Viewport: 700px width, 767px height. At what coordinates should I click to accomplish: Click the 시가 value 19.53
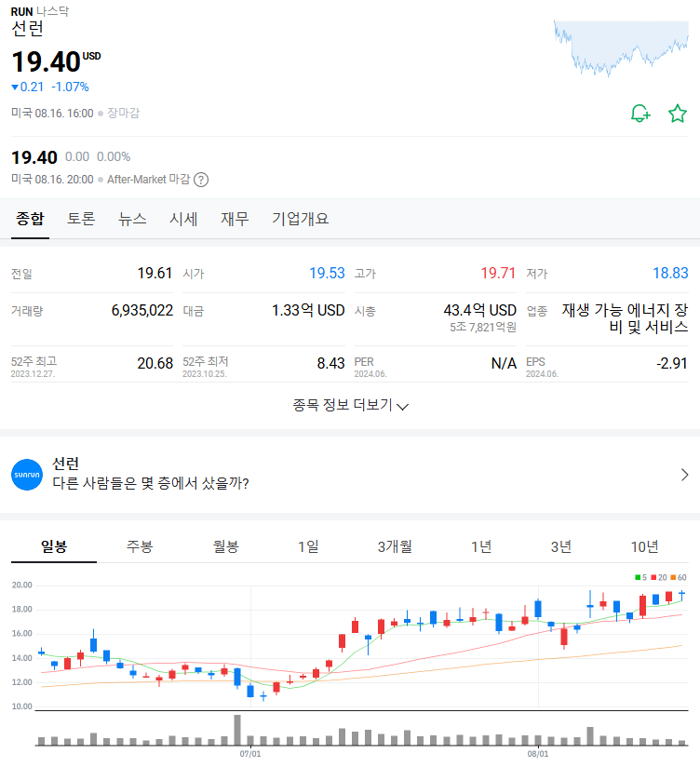[327, 273]
